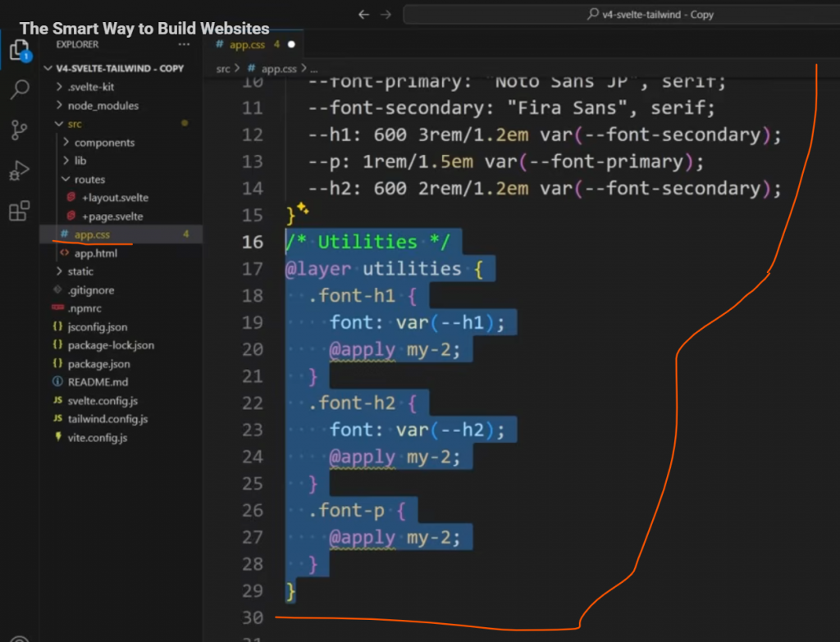Expand the node_modules folder
840x642 pixels.
point(103,105)
